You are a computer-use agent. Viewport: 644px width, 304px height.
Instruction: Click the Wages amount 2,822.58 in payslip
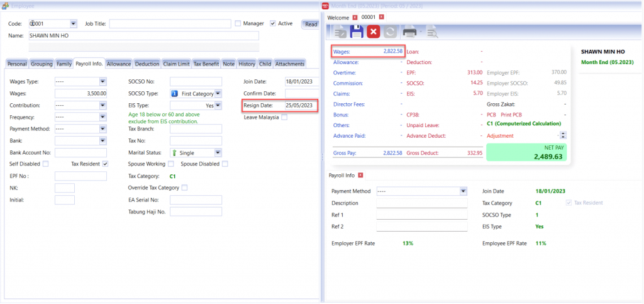[392, 51]
